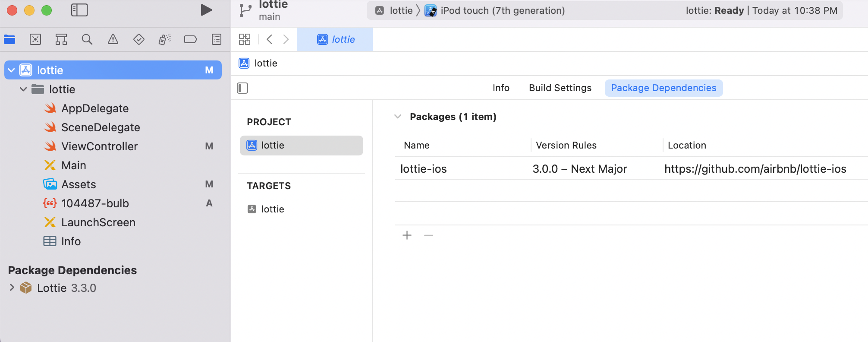Show the Issue navigator warning icon
The height and width of the screenshot is (342, 868).
coord(113,40)
